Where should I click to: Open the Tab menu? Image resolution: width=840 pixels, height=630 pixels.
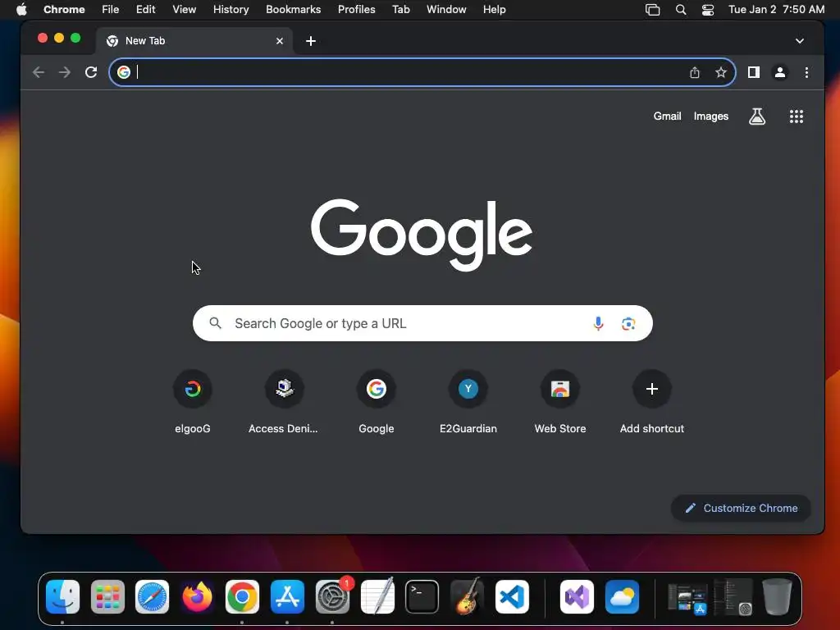point(400,10)
